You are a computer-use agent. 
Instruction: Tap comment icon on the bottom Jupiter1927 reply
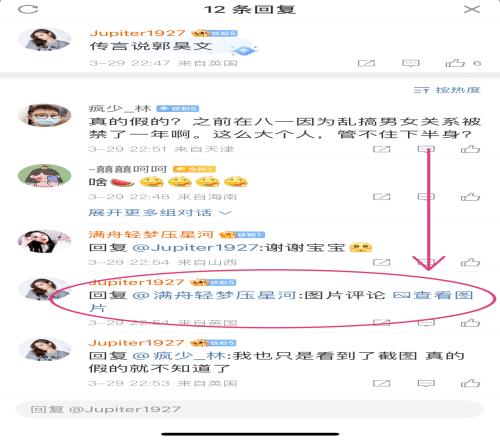[426, 383]
